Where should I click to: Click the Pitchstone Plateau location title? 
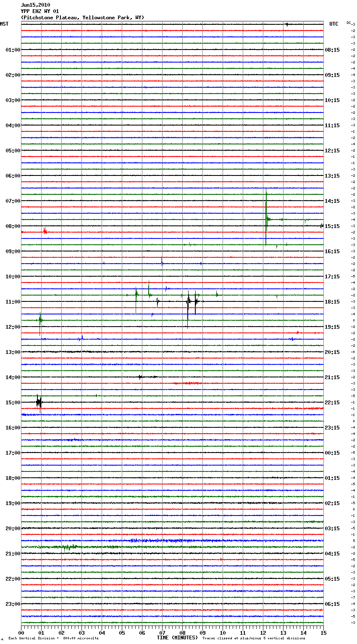click(x=82, y=18)
